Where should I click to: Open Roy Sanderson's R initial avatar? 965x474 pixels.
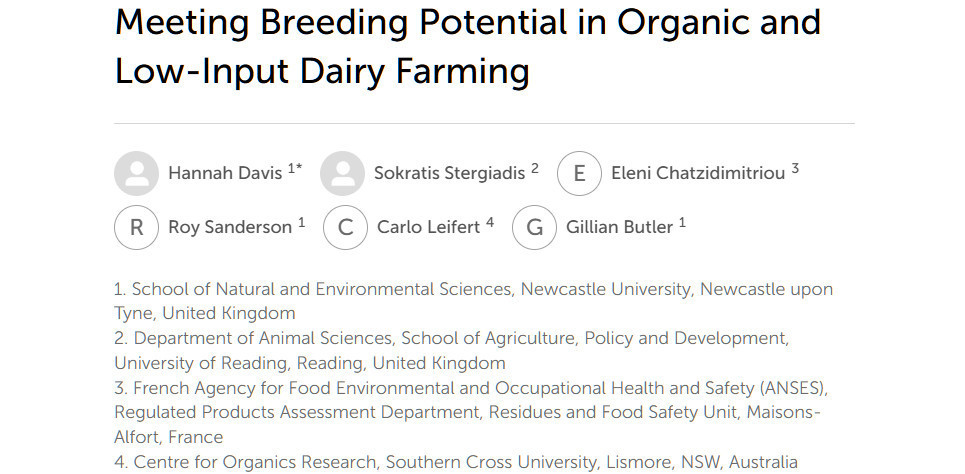137,227
